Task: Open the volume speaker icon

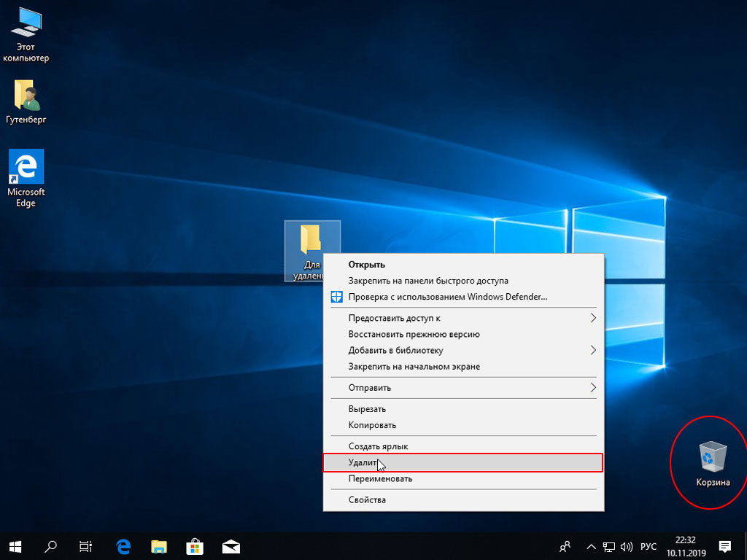Action: pyautogui.click(x=627, y=547)
